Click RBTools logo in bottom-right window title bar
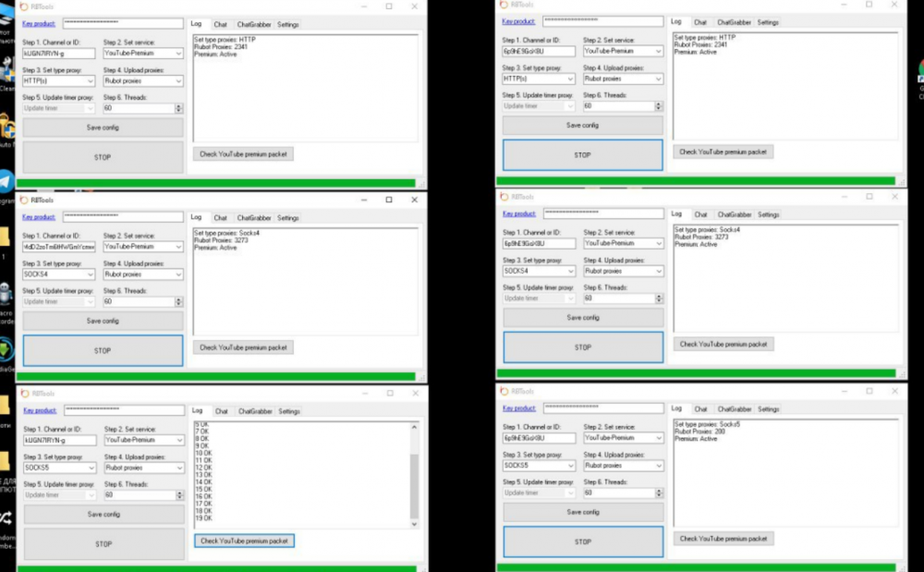924x572 pixels. (x=504, y=391)
